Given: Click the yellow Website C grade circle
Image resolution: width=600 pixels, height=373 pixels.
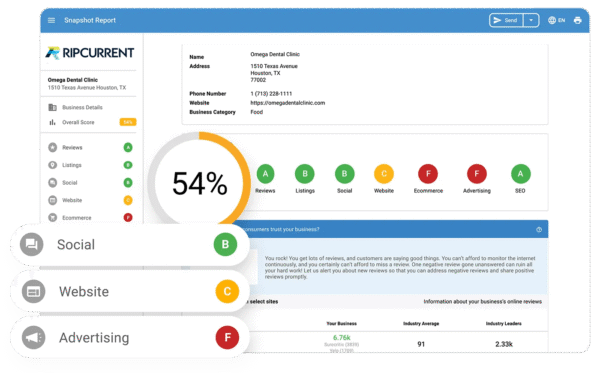Looking at the screenshot, I should (x=384, y=174).
